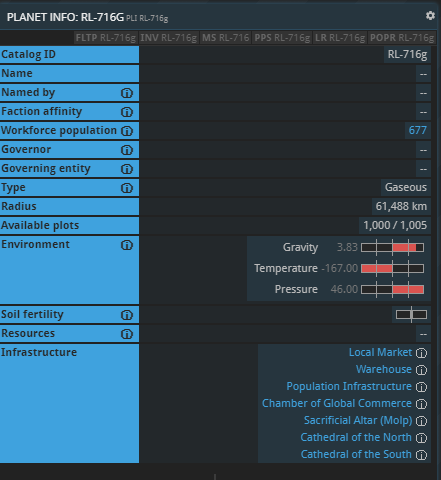The height and width of the screenshot is (480, 441).
Task: Click the Soil fertility gauge bar
Action: (x=411, y=315)
